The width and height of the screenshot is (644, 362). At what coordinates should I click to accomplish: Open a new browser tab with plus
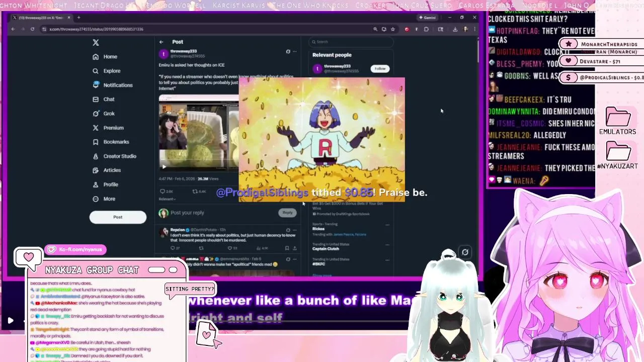coord(78,18)
